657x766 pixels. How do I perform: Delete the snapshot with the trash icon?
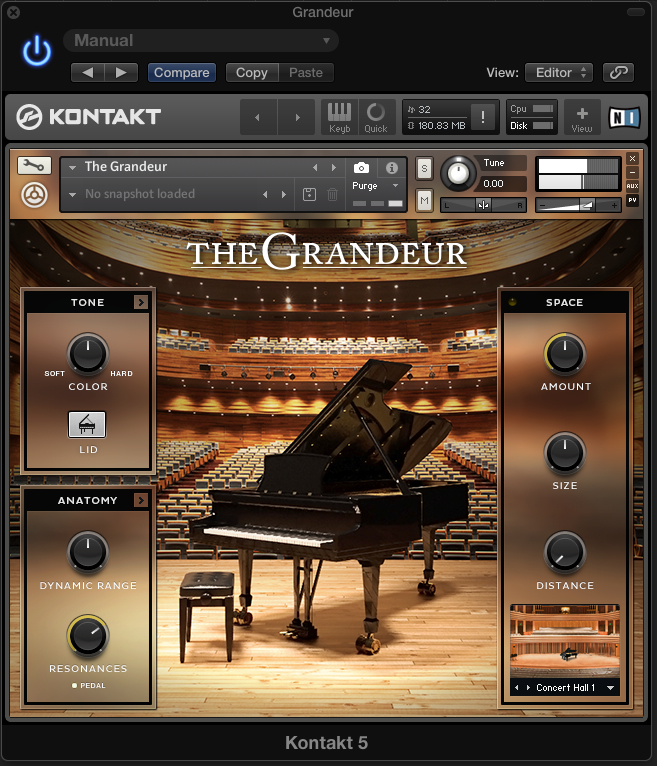[x=332, y=194]
